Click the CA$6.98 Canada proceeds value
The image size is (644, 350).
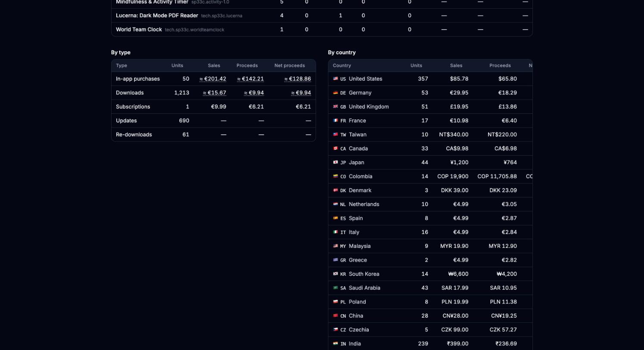(x=506, y=148)
